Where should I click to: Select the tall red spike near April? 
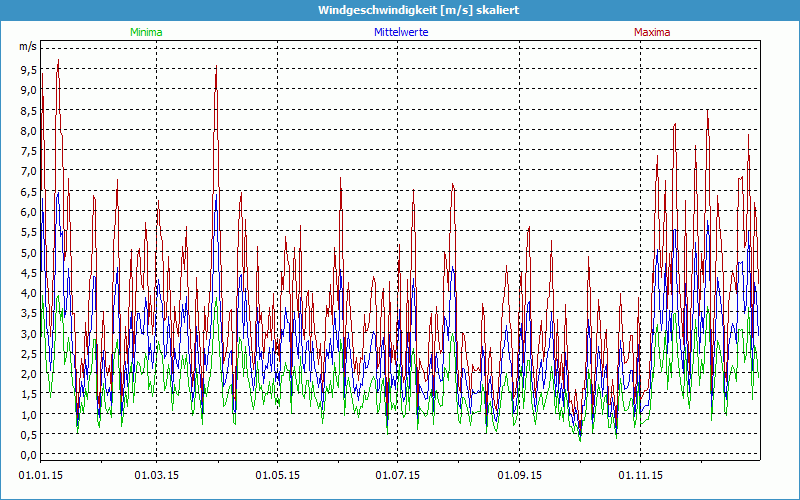[216, 67]
